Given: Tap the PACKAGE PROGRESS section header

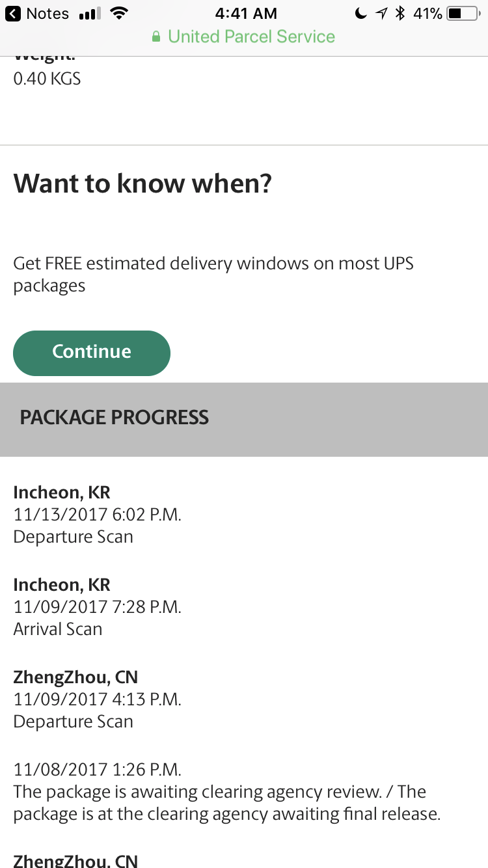Looking at the screenshot, I should 244,419.
